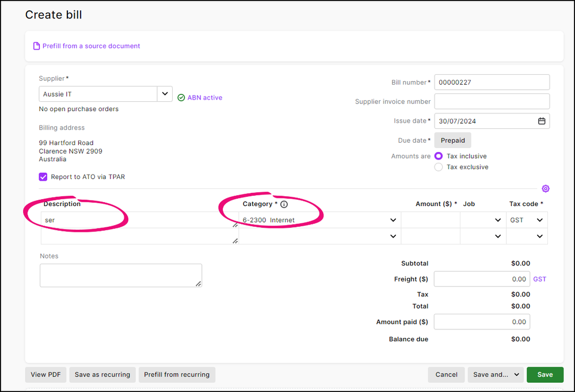Tick off Report to ATO via TPAR
Image resolution: width=575 pixels, height=392 pixels.
tap(43, 177)
